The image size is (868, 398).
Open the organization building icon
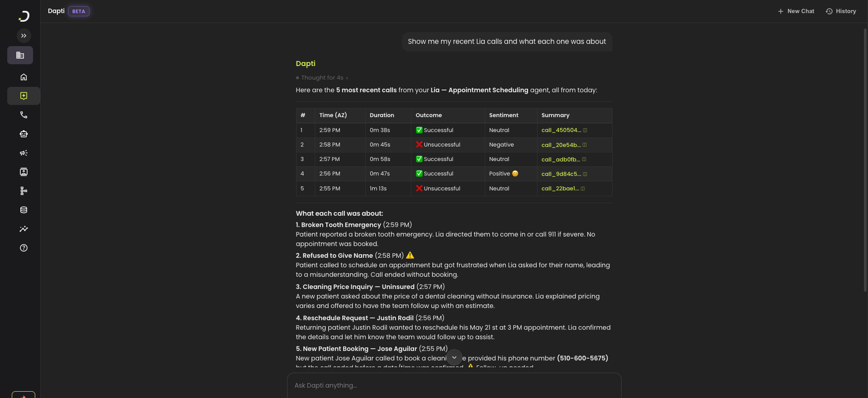[x=20, y=55]
